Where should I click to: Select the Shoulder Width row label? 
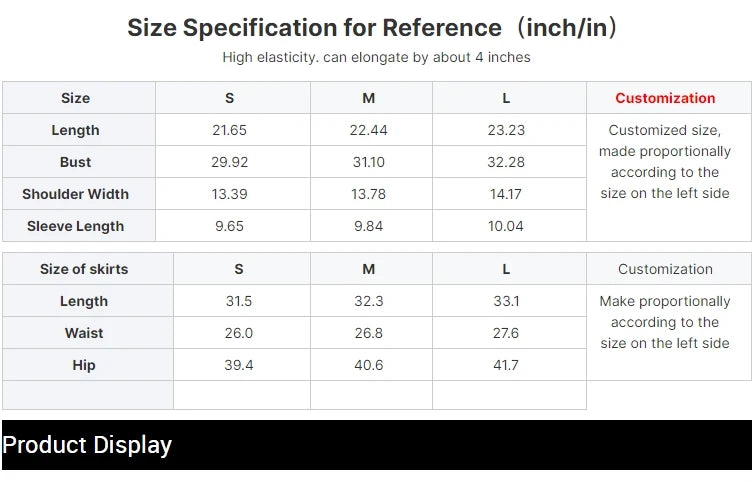75,194
